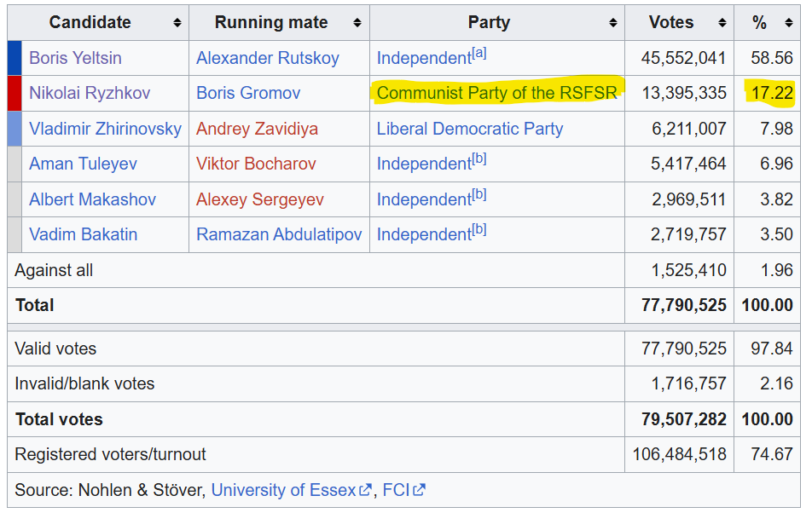Screen dimensions: 812x513
Task: Sort table by Votes column arrows
Action: click(722, 23)
